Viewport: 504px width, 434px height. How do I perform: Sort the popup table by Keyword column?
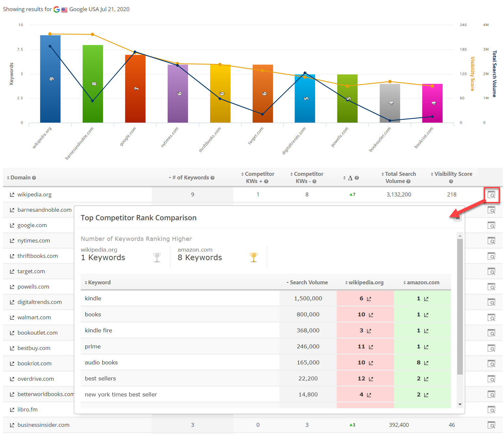click(x=98, y=282)
